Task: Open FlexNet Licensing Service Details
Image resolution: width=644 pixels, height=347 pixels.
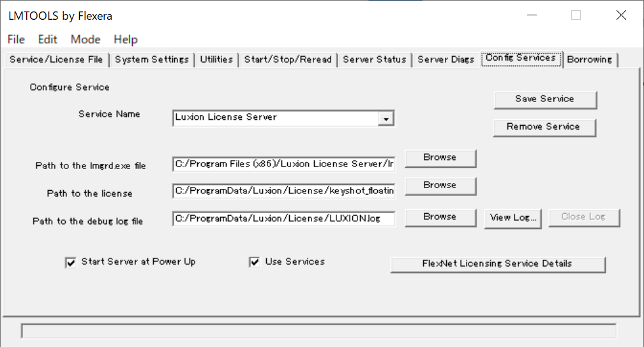Action: [498, 265]
